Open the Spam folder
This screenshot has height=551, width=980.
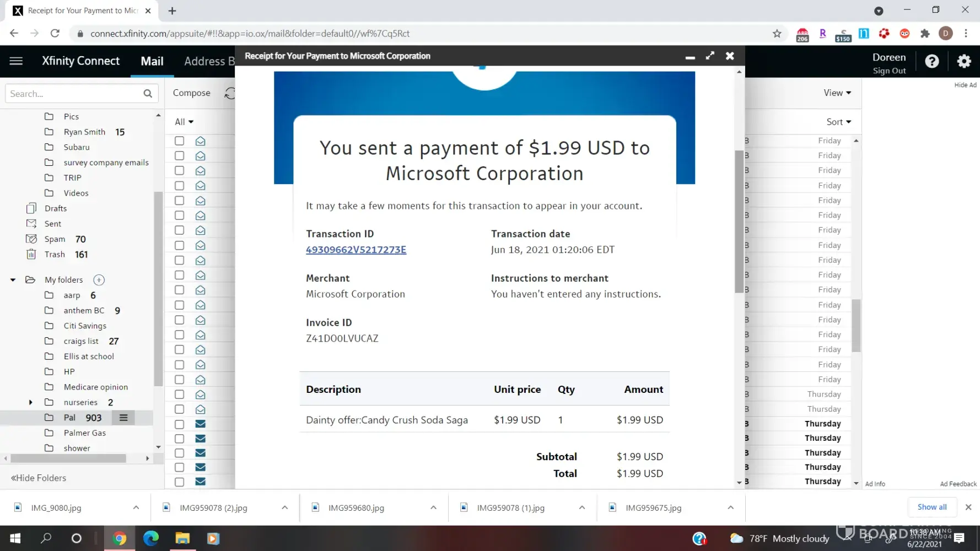click(55, 239)
